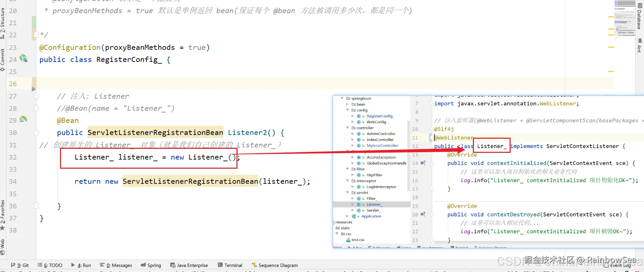Select Listener_ in the servlet package
This screenshot has height=272, width=644.
374,204
